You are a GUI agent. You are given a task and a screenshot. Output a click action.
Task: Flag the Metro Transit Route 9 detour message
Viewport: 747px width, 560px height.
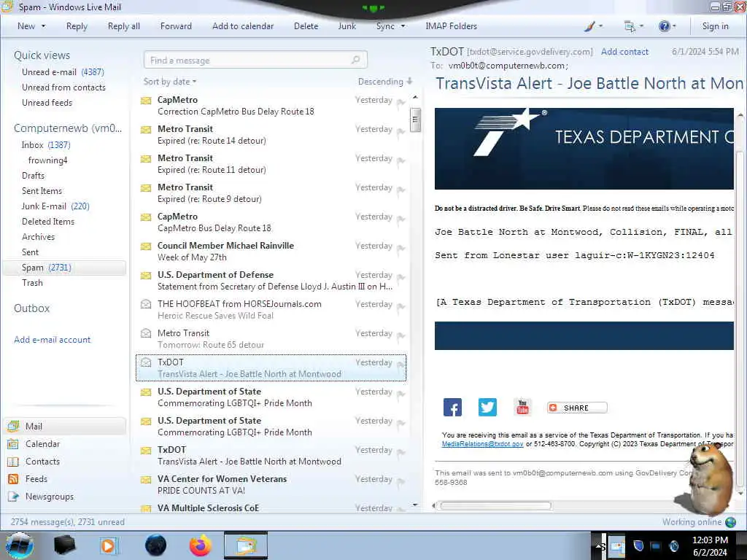(401, 189)
